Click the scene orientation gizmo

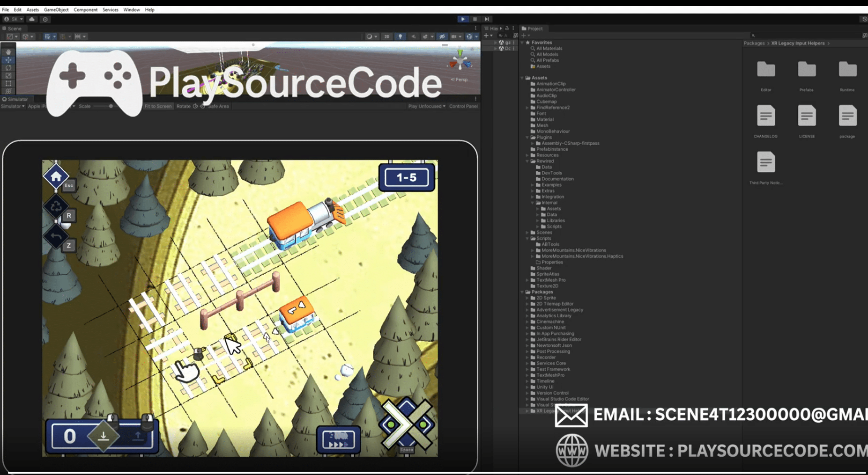tap(460, 61)
